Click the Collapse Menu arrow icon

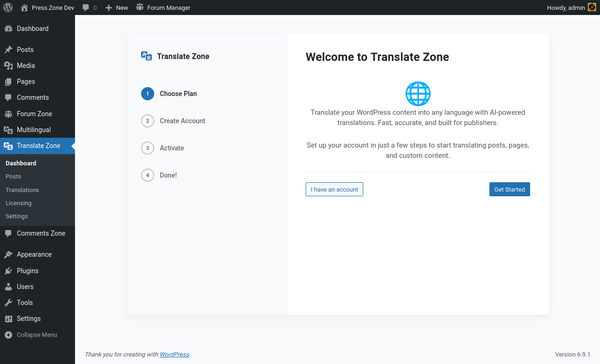[x=8, y=335]
